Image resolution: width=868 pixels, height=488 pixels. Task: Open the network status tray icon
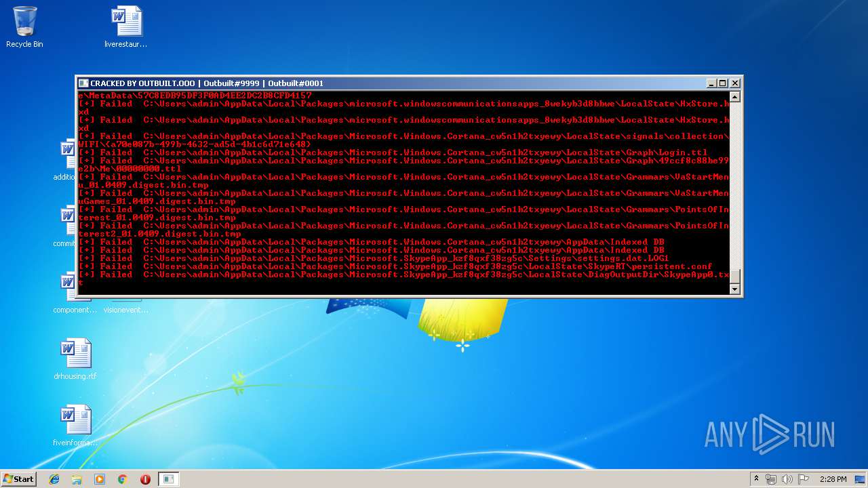[771, 479]
